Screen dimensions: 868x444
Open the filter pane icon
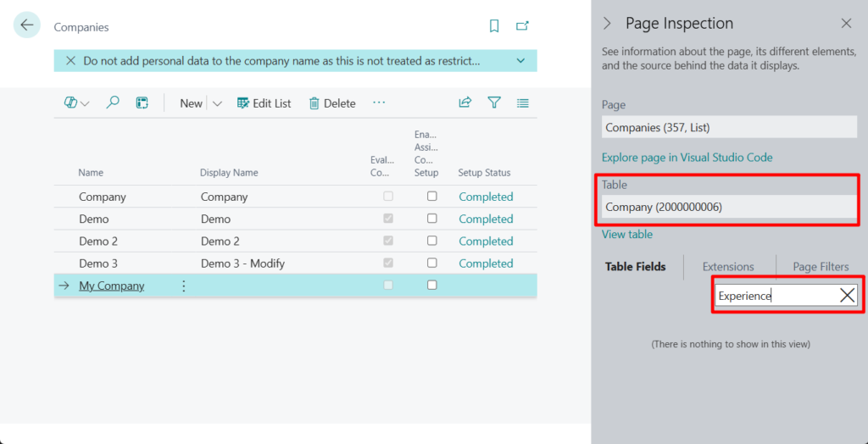coord(494,103)
